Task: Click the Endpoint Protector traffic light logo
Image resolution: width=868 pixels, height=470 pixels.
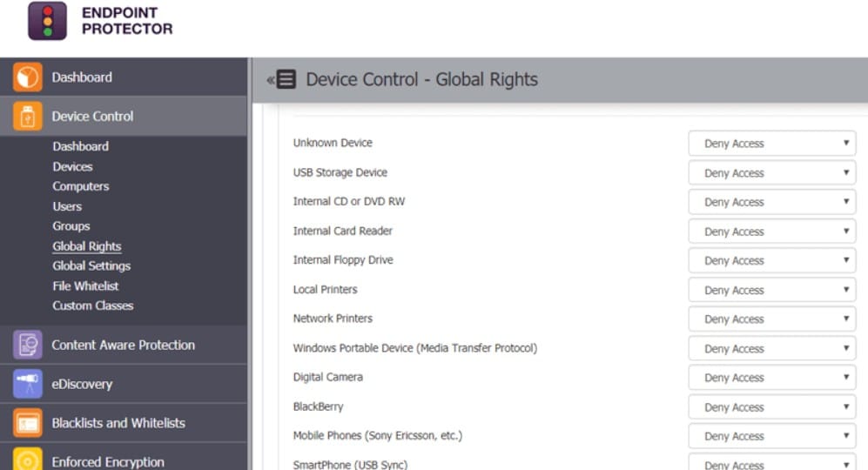Action: [x=48, y=21]
